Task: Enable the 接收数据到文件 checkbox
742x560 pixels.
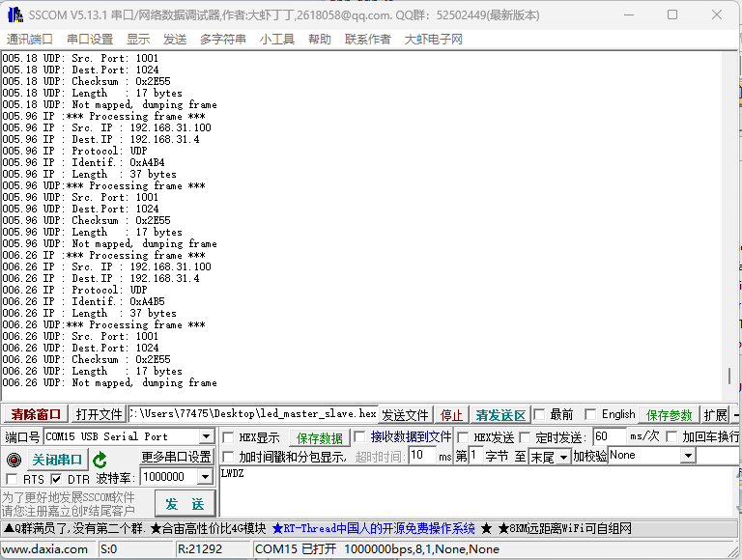Action: [x=359, y=436]
